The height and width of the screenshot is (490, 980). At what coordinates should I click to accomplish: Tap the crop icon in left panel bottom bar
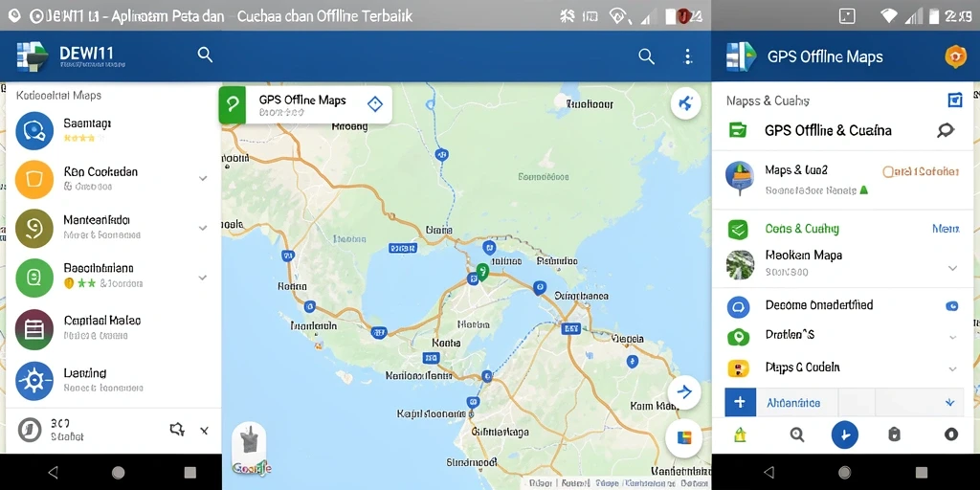pos(177,430)
